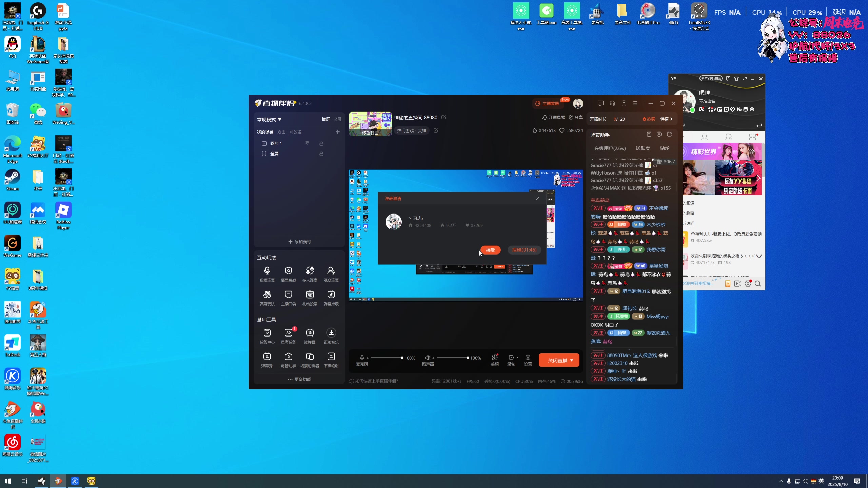Open 主播口袋 streamer pocket
The image size is (868, 488).
tap(288, 298)
